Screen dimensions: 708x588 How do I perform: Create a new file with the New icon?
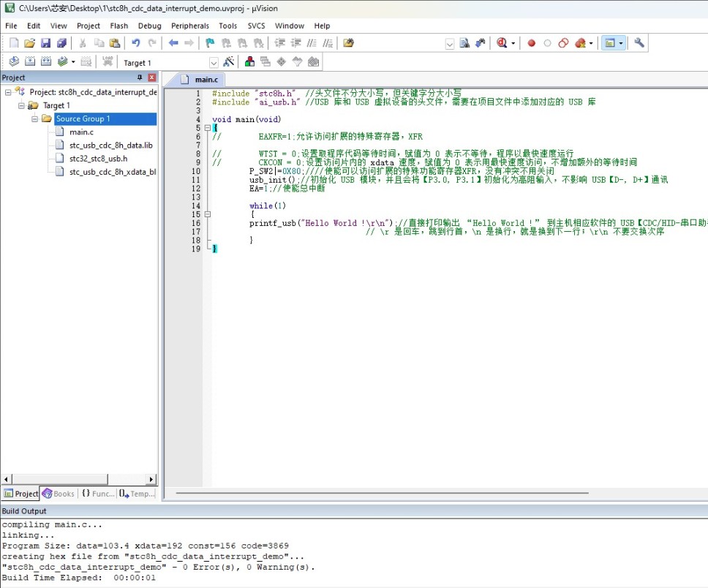[14, 43]
